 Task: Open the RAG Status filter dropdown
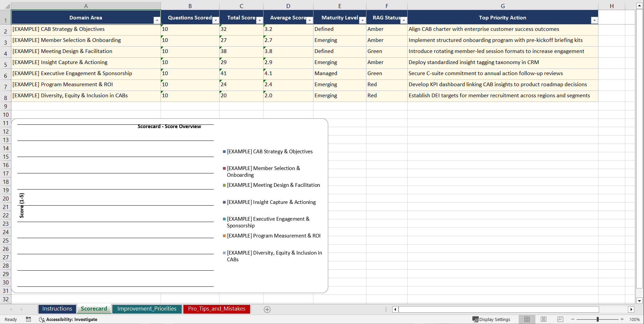point(403,20)
